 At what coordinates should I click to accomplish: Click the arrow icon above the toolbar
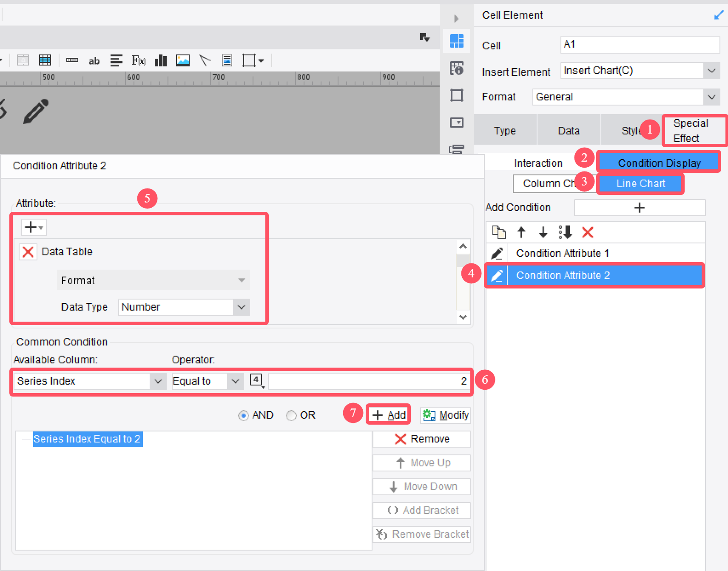pos(424,37)
